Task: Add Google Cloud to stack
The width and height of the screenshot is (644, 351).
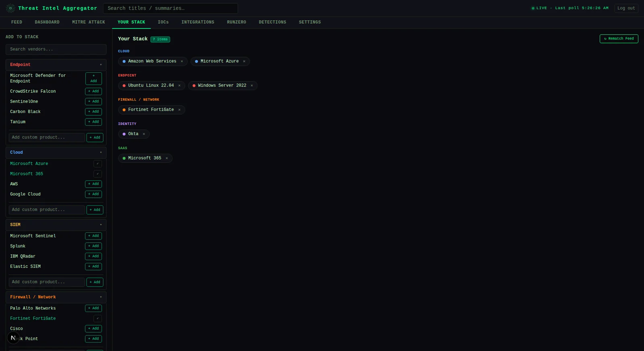Action: point(93,194)
